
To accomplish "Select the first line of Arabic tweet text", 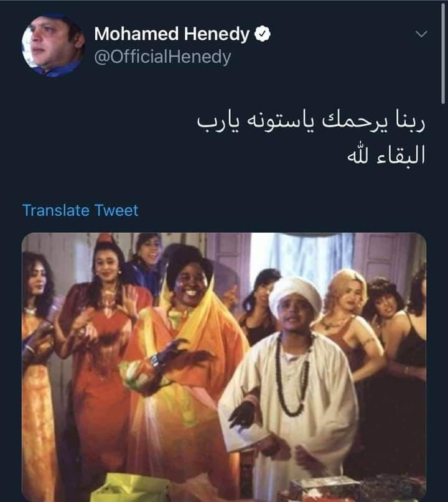I will (310, 123).
